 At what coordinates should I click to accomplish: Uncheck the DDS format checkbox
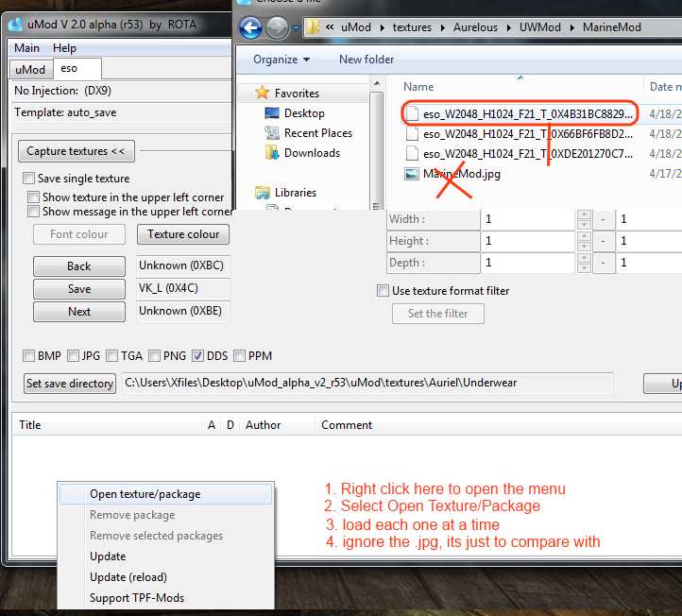tap(197, 356)
